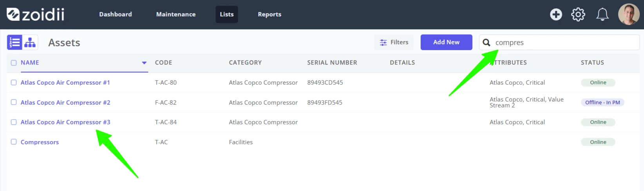Tick the select-all checkbox beside NAME
The width and height of the screenshot is (644, 191).
click(14, 63)
